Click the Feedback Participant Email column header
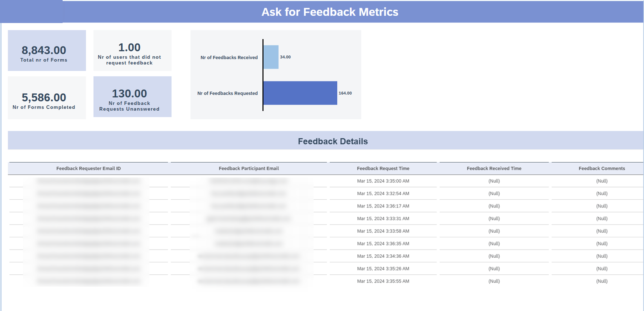 point(249,169)
